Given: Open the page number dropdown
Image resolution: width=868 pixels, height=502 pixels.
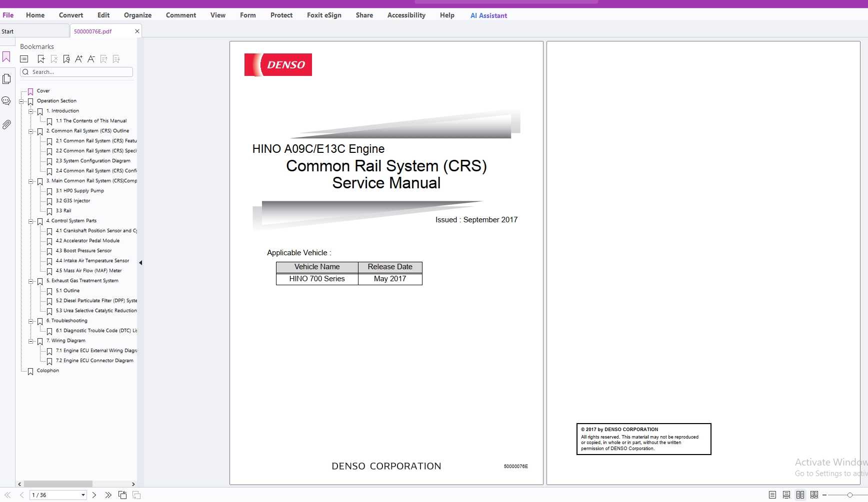Looking at the screenshot, I should (83, 495).
